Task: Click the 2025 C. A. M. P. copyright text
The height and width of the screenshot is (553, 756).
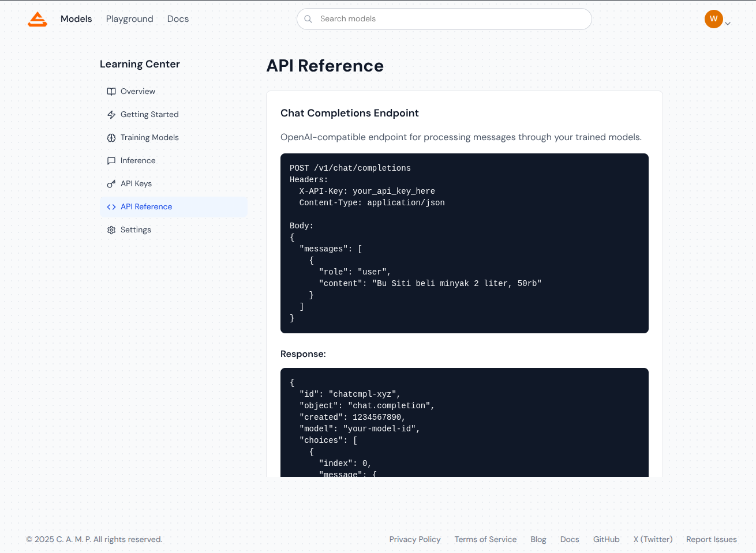Action: tap(95, 539)
